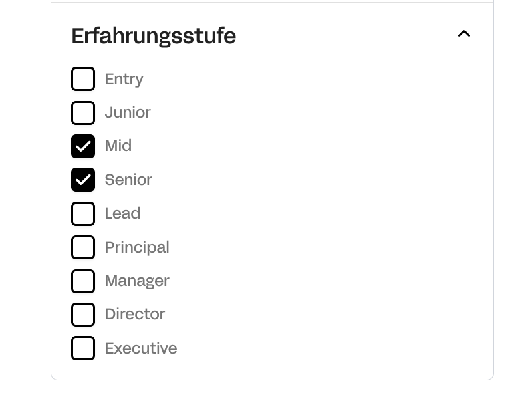This screenshot has height=409, width=532.
Task: Click the Manager label text
Action: pos(137,281)
